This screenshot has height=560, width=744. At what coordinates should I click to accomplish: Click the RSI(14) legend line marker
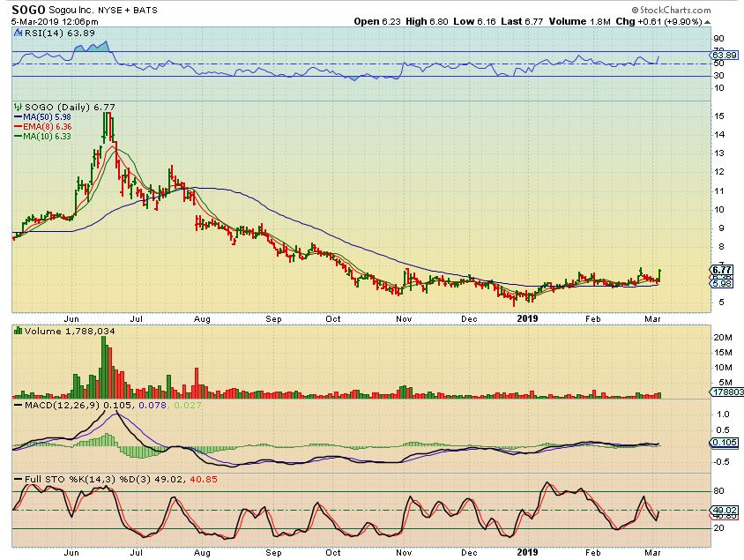coord(17,32)
